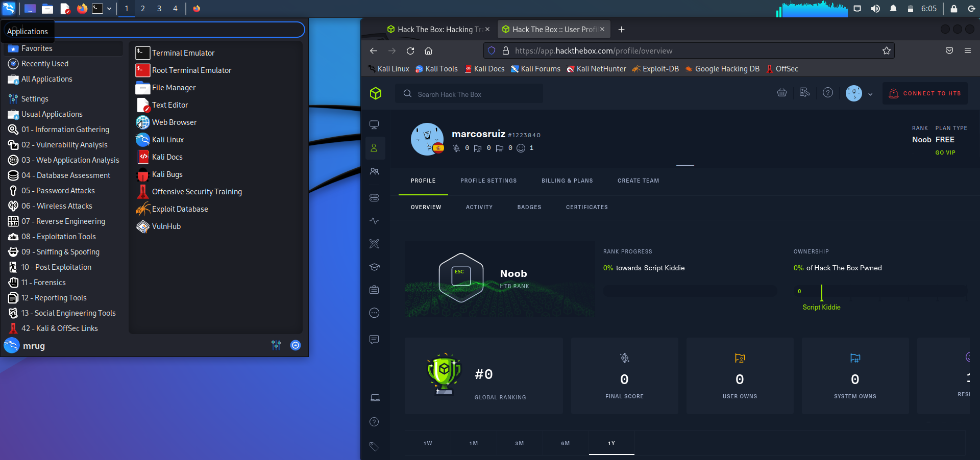Open the Hack The Box home via cube logo
This screenshot has height=460, width=980.
(x=376, y=93)
